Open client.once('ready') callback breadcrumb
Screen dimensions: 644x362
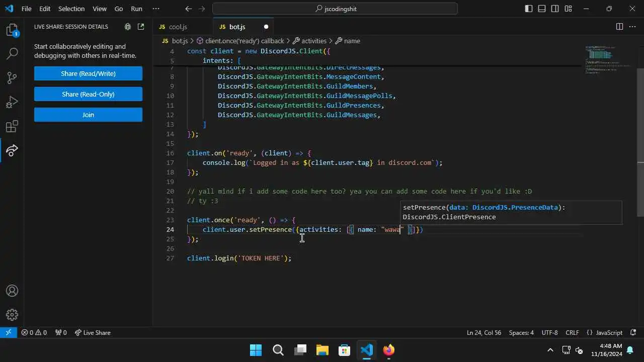240,41
